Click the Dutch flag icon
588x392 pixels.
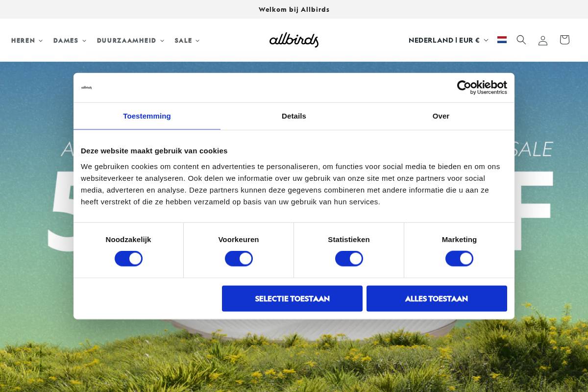pos(502,40)
